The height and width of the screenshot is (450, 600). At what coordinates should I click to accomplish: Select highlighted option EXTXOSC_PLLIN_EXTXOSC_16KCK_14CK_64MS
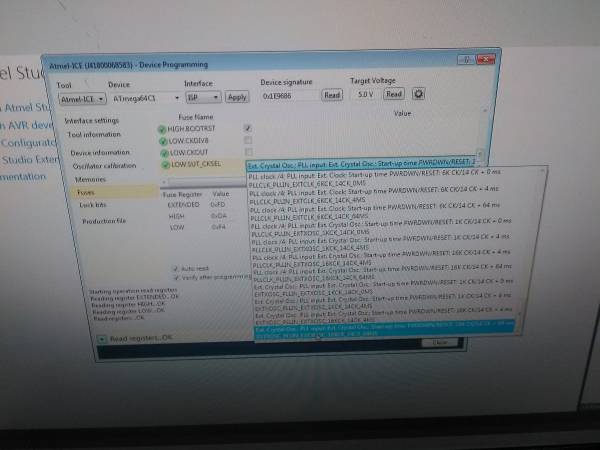point(385,330)
